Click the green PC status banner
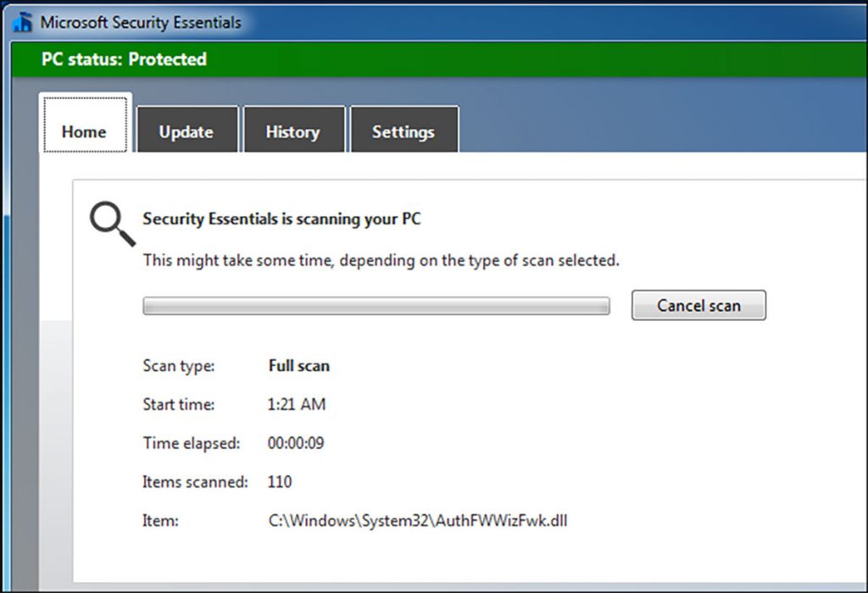This screenshot has width=868, height=593. 424,59
